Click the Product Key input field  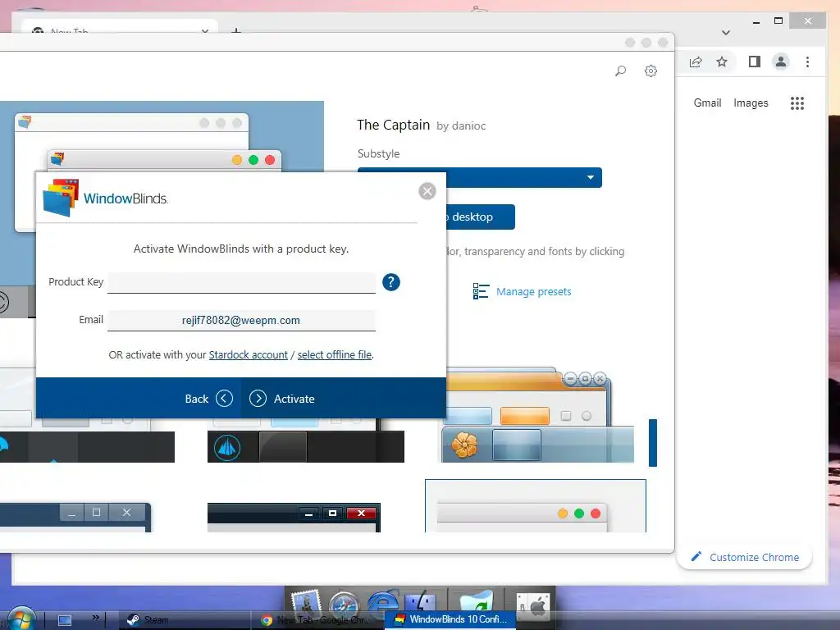(241, 282)
